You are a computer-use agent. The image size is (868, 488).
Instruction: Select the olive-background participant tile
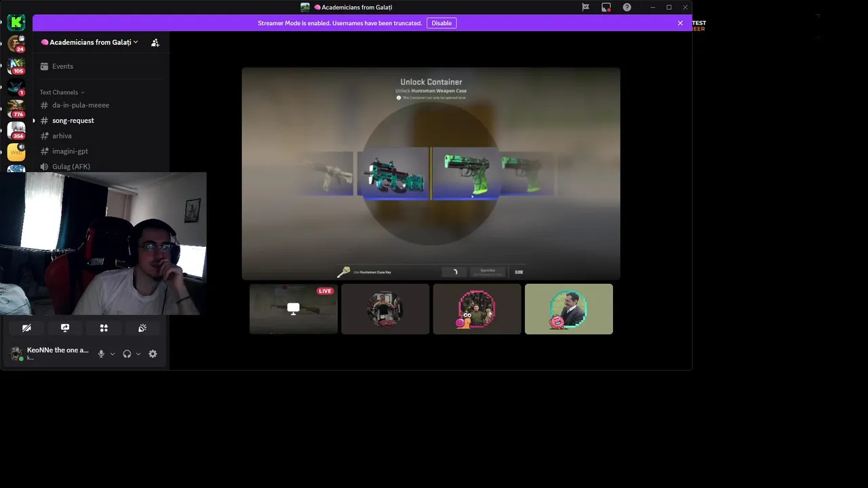(569, 309)
